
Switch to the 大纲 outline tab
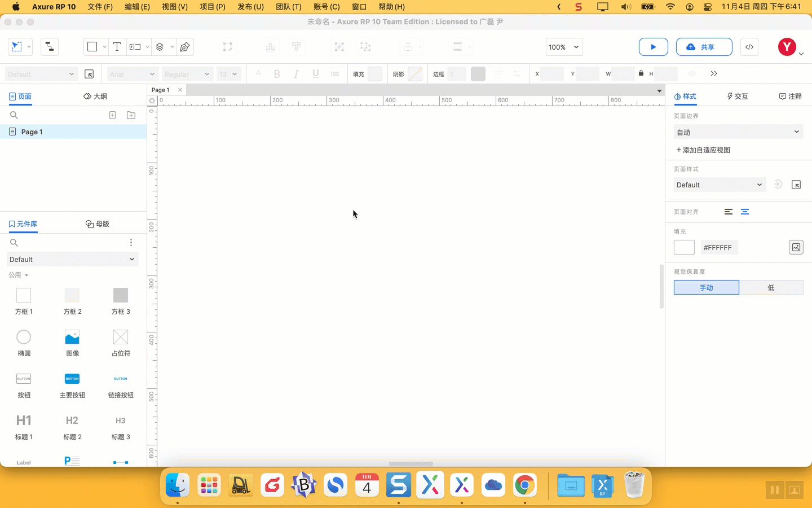(95, 97)
